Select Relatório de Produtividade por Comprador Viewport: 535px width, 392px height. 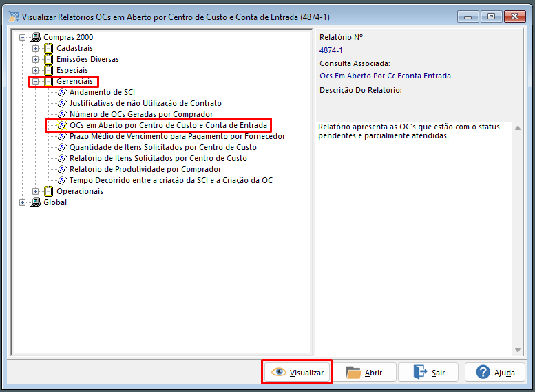(x=145, y=169)
